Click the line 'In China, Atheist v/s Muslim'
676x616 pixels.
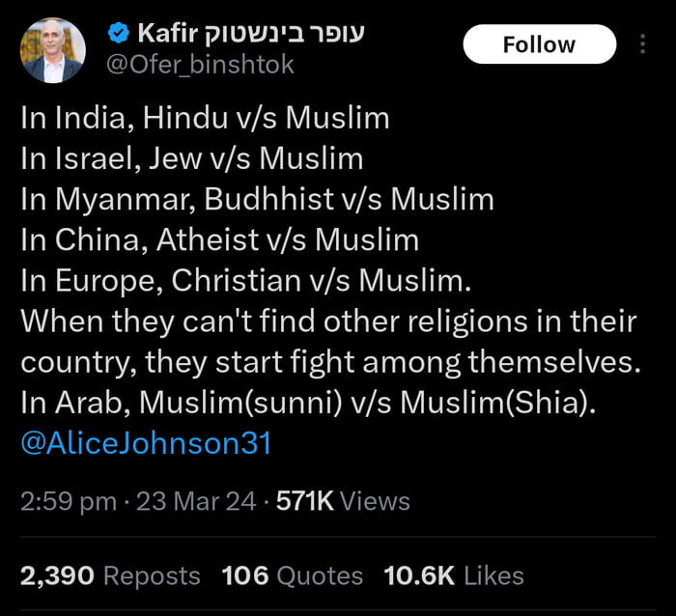point(219,240)
